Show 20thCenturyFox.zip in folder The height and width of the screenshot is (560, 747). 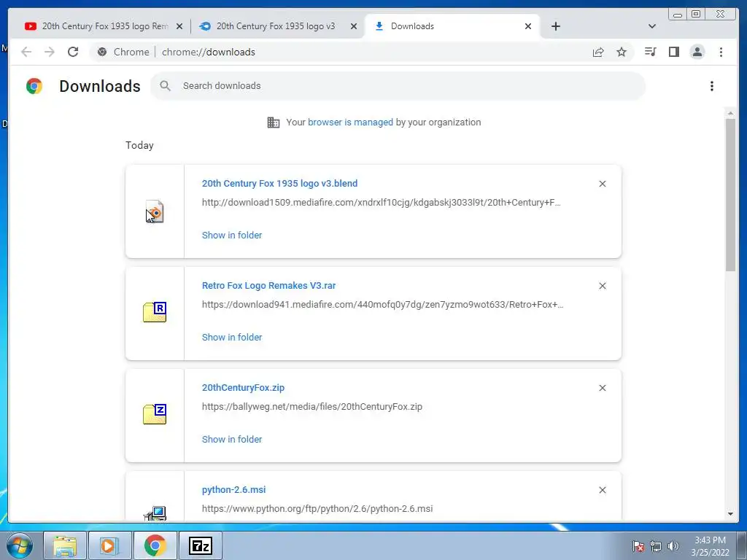[x=232, y=439]
